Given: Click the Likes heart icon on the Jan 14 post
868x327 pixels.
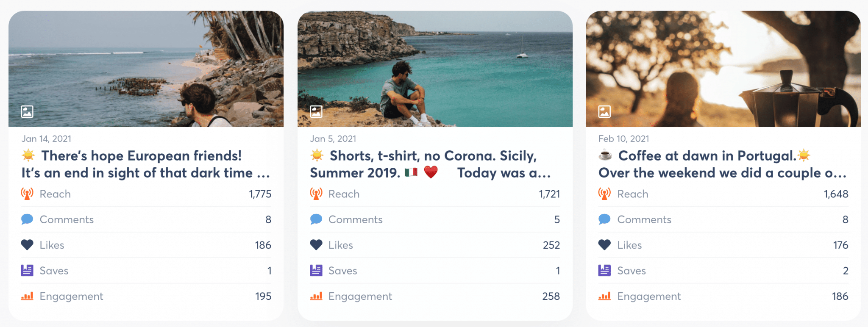Looking at the screenshot, I should click(27, 245).
